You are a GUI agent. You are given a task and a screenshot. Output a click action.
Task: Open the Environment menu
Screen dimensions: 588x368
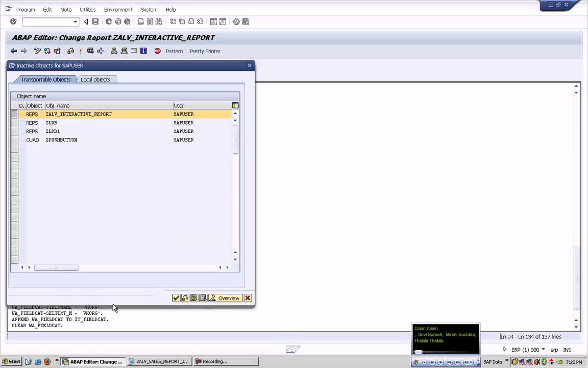(x=118, y=10)
